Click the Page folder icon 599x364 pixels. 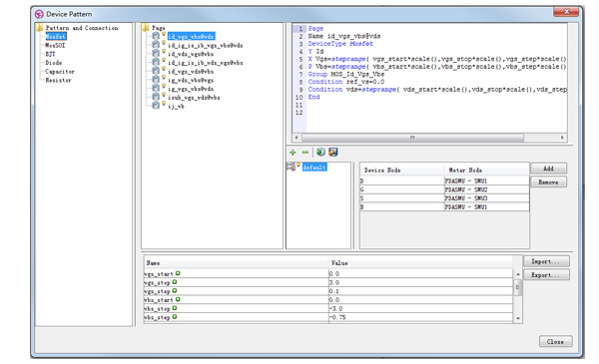[146, 28]
